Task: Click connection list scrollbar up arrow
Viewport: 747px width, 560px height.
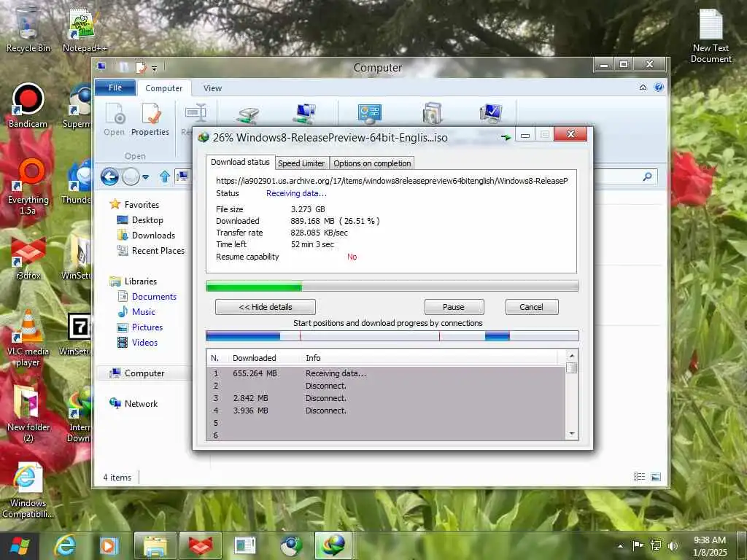Action: click(572, 355)
